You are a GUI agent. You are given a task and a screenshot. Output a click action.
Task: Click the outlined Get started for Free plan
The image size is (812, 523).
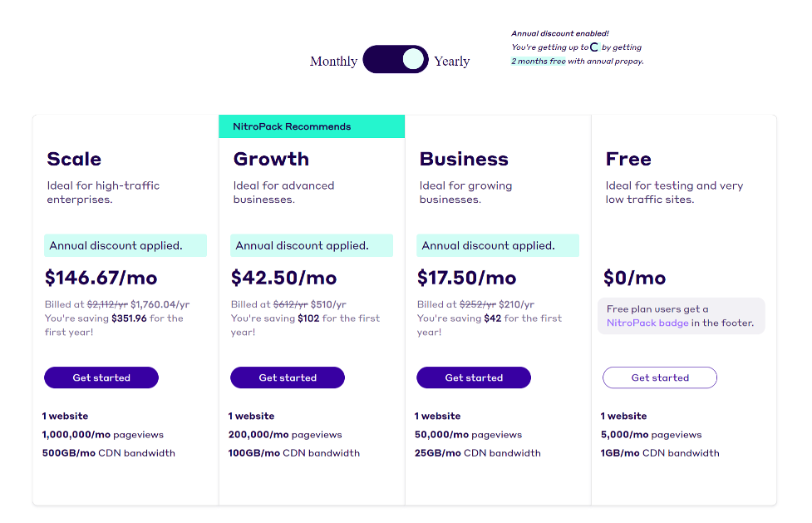point(660,377)
